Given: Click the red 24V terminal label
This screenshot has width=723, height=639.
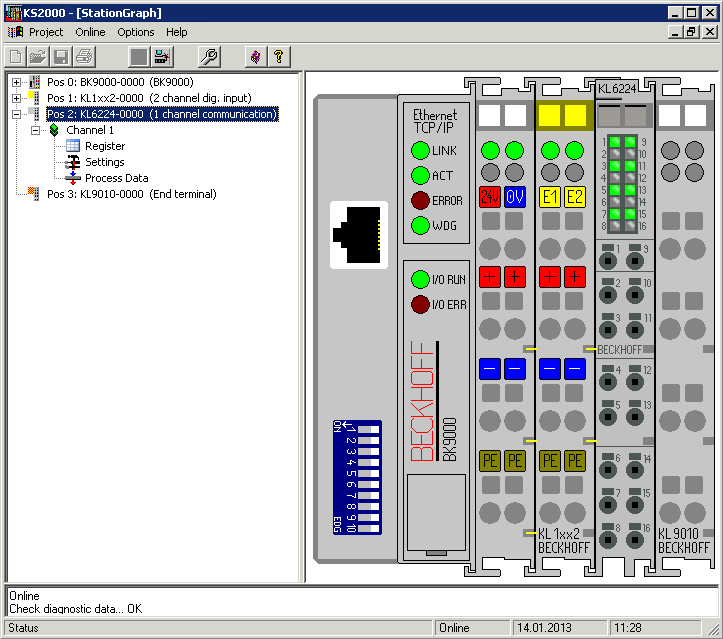Looking at the screenshot, I should [490, 197].
